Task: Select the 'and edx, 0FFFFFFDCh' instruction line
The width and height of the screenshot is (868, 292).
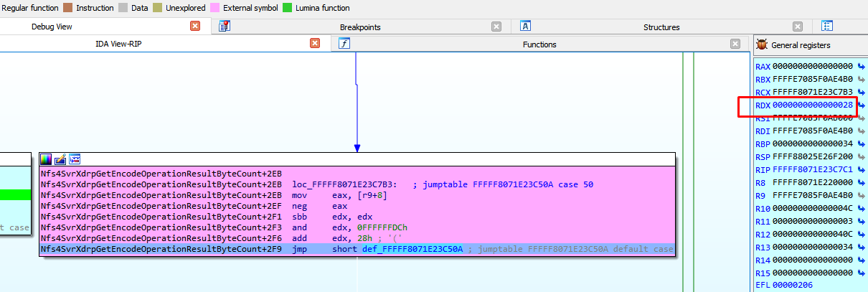Action: coord(358,227)
